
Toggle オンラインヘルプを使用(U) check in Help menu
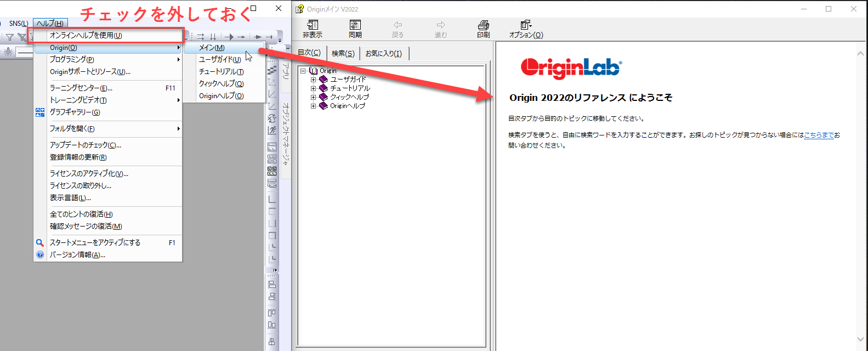coord(107,35)
